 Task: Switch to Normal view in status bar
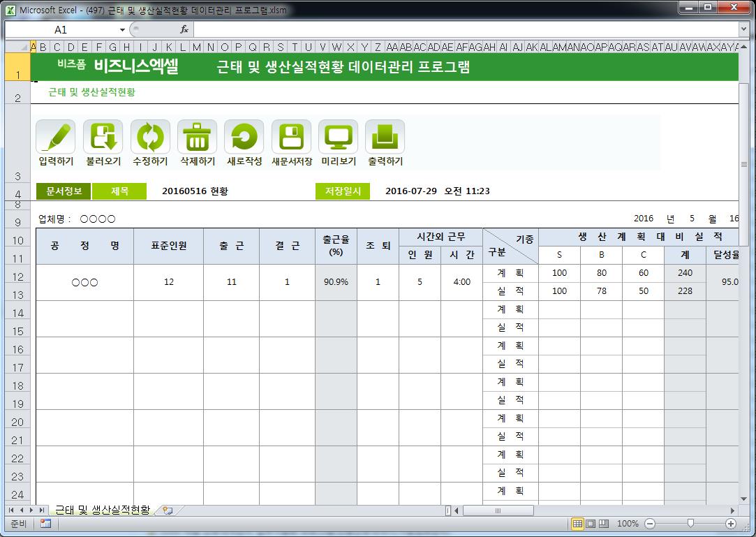pos(577,524)
